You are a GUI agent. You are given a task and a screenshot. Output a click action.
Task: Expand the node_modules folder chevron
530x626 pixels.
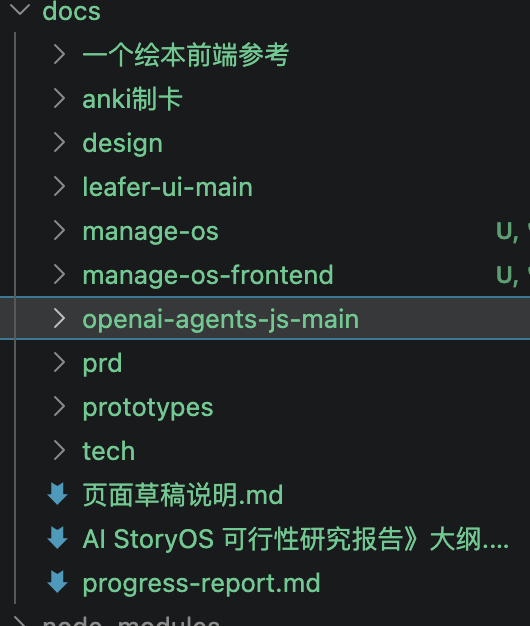coord(20,621)
